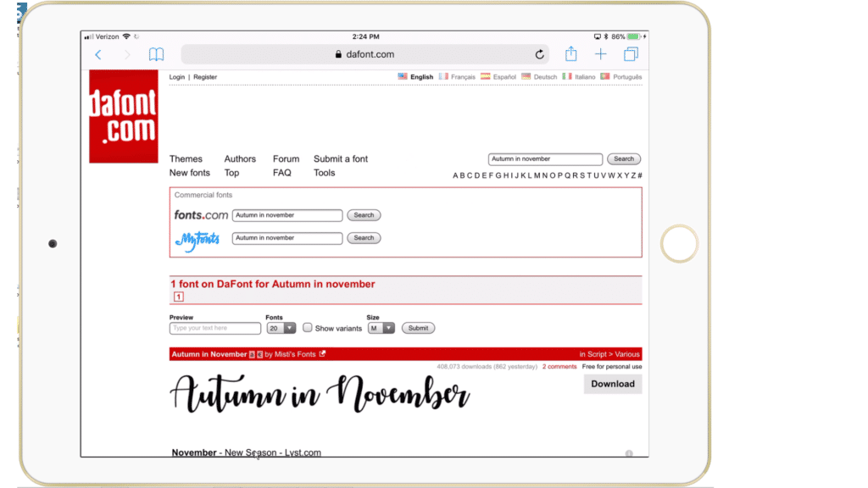Open Submit a font page
The height and width of the screenshot is (488, 868).
tap(341, 158)
